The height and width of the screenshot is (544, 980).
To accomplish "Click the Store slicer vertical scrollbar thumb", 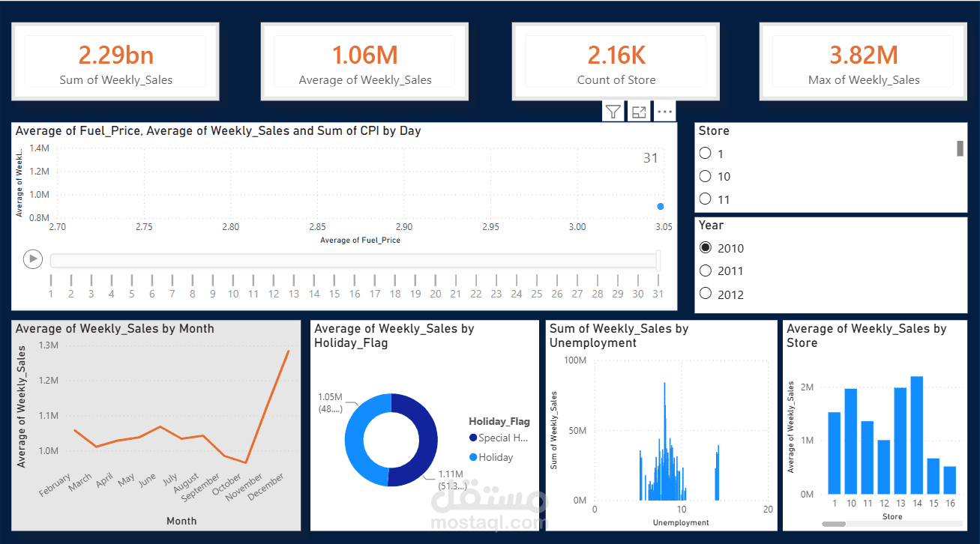I will (960, 148).
